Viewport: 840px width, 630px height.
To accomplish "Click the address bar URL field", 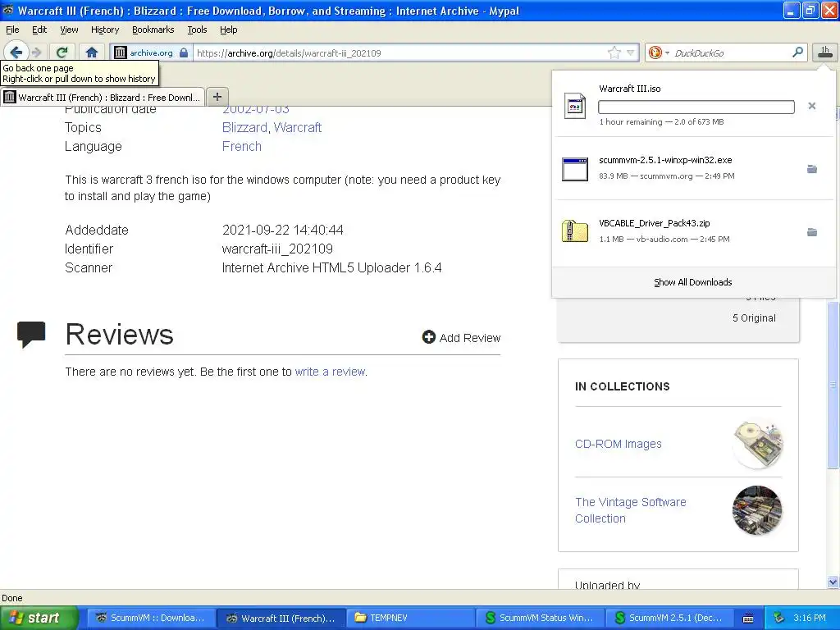I will [x=399, y=52].
